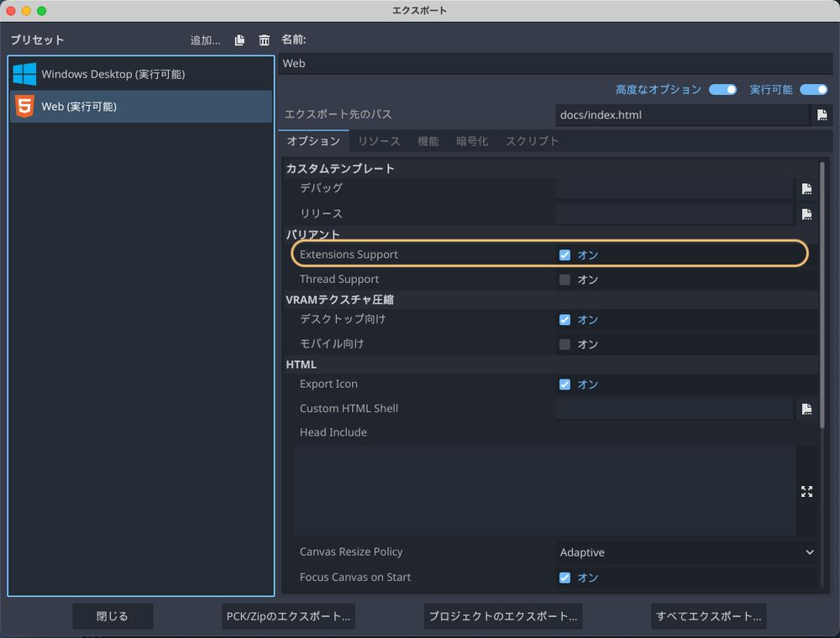Collapse バリアント section header
The width and height of the screenshot is (840, 638).
pos(551,234)
